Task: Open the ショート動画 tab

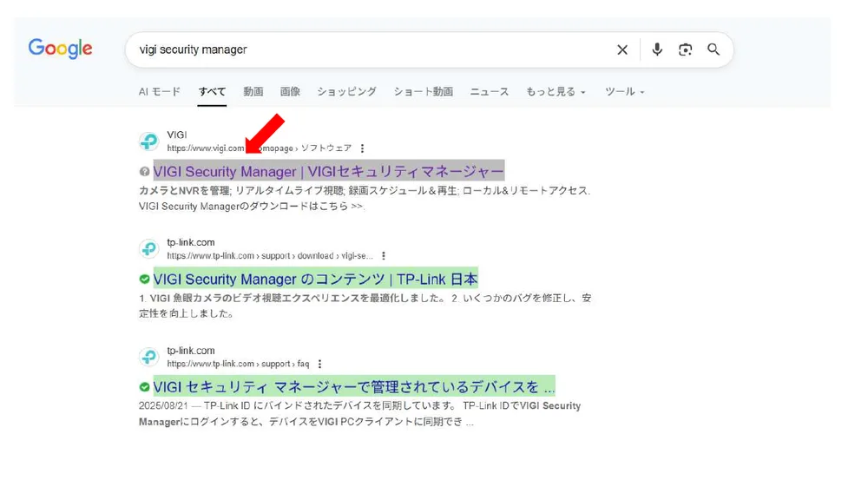Action: tap(424, 91)
